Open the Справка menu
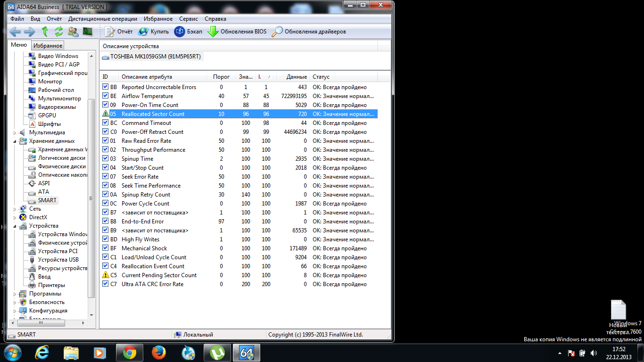Viewport: 644px width, 362px height. click(215, 19)
